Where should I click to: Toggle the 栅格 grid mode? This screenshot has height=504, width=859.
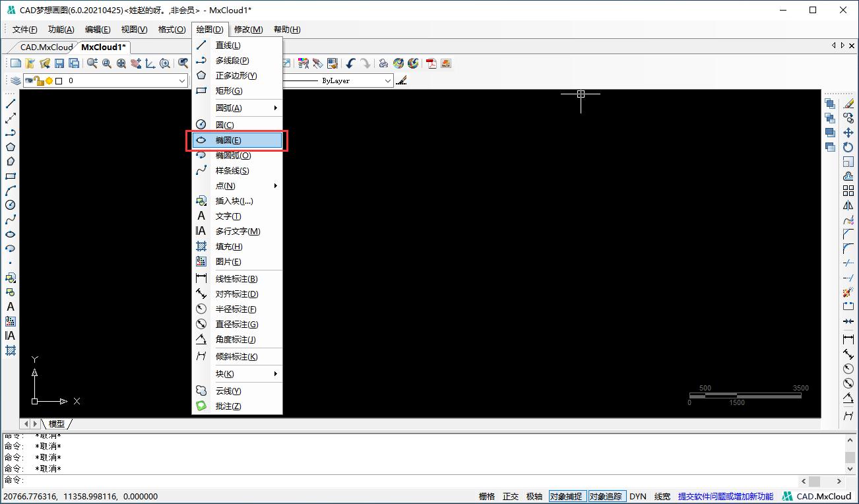(x=487, y=496)
